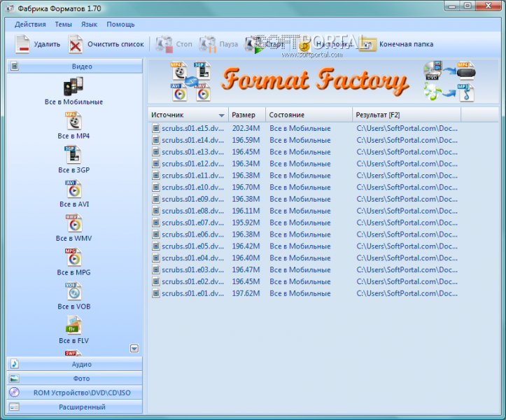Open the Помощь menu

[x=120, y=24]
